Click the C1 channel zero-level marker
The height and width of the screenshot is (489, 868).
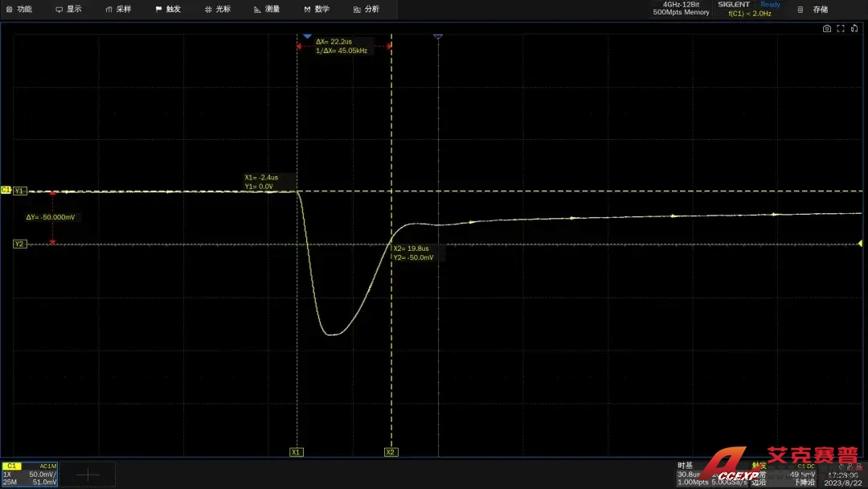pos(6,189)
